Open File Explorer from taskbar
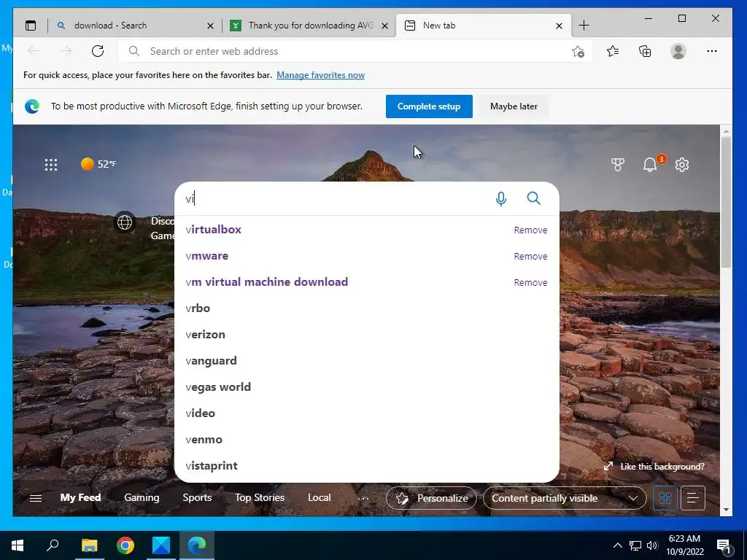The image size is (747, 560). pyautogui.click(x=89, y=545)
